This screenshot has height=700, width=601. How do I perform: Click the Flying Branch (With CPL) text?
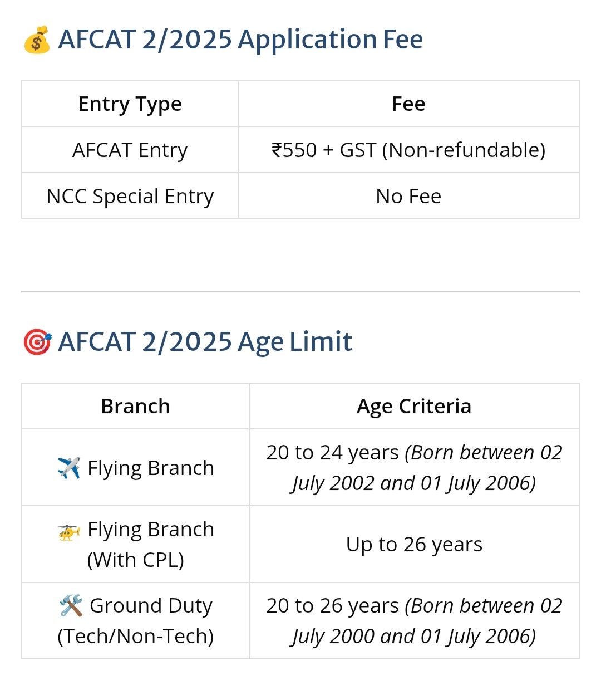click(x=151, y=544)
